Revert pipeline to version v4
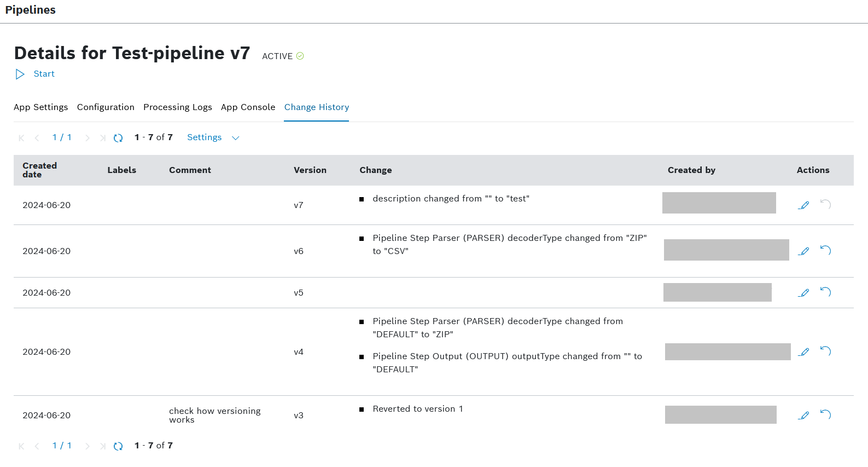The image size is (868, 467). pyautogui.click(x=825, y=351)
